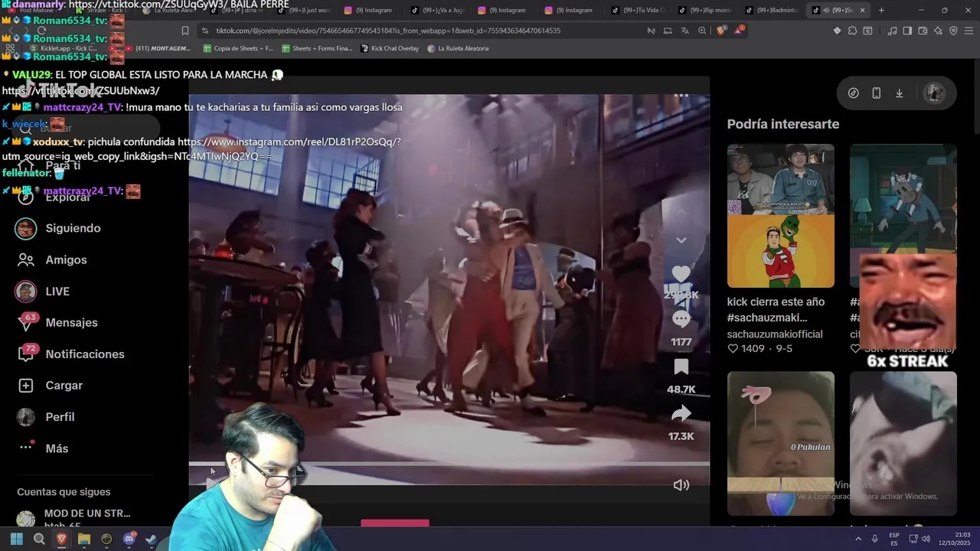Share the video using the arrow icon
The width and height of the screenshot is (980, 551).
tap(681, 414)
